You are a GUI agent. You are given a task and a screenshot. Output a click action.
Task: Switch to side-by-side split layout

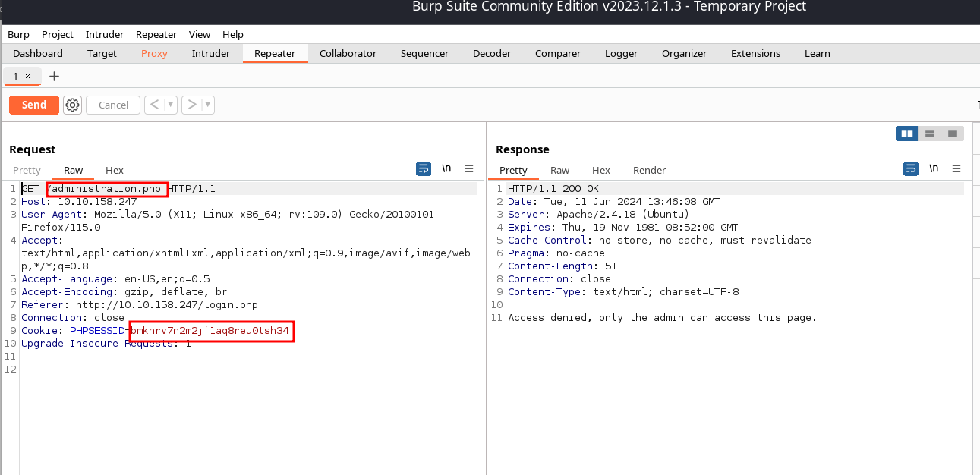point(906,134)
